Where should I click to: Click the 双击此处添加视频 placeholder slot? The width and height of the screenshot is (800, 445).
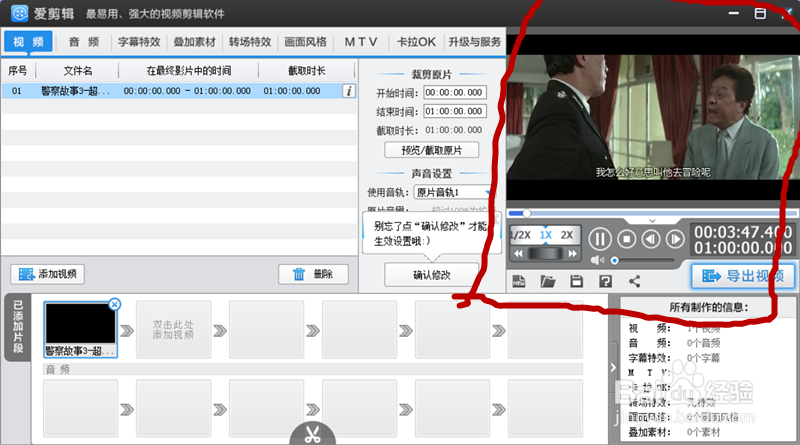[x=173, y=329]
